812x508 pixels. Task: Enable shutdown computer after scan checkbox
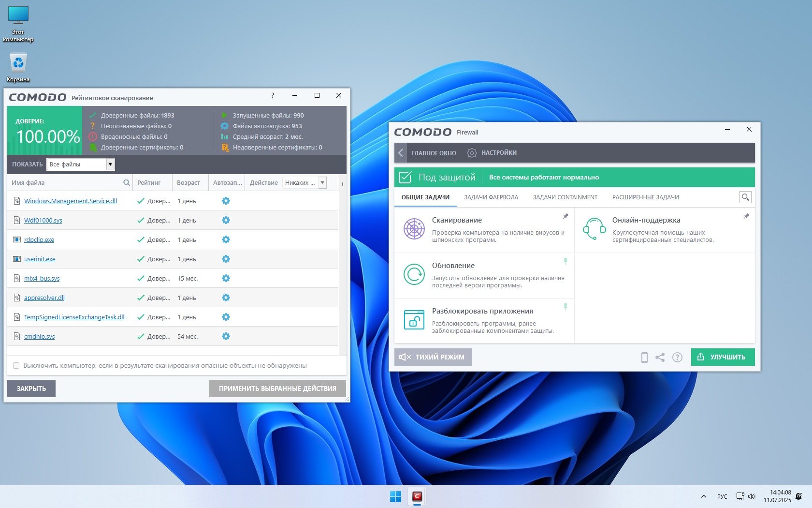(x=16, y=366)
